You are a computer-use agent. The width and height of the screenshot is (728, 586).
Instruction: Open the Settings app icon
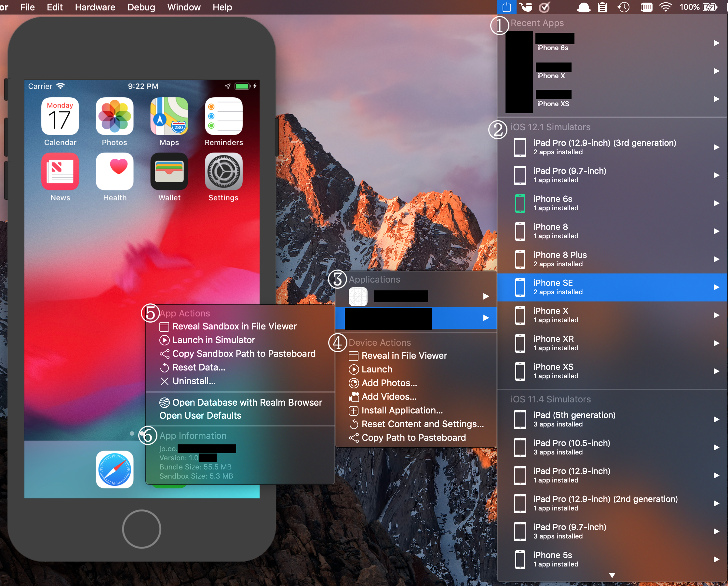pyautogui.click(x=223, y=171)
